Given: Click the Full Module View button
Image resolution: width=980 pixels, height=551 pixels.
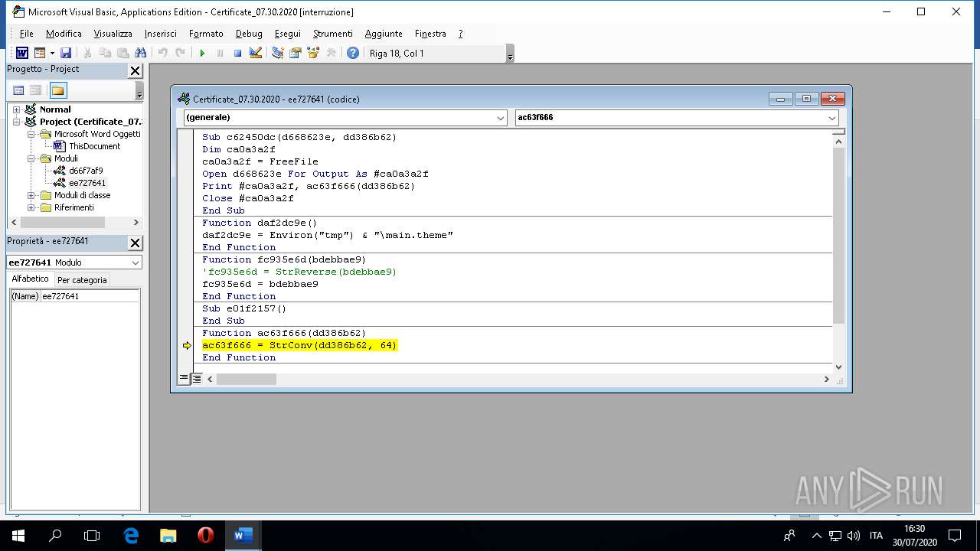Looking at the screenshot, I should tap(196, 379).
